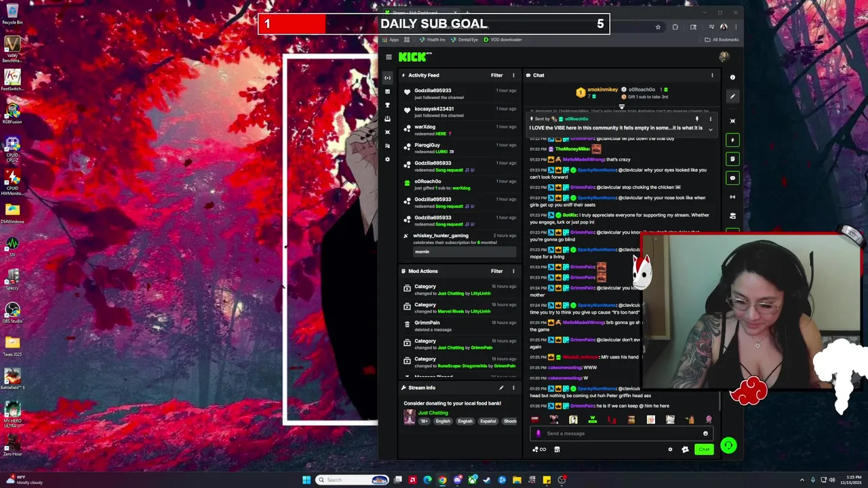Click the 18+ tag
Image resolution: width=868 pixels, height=488 pixels.
(424, 421)
